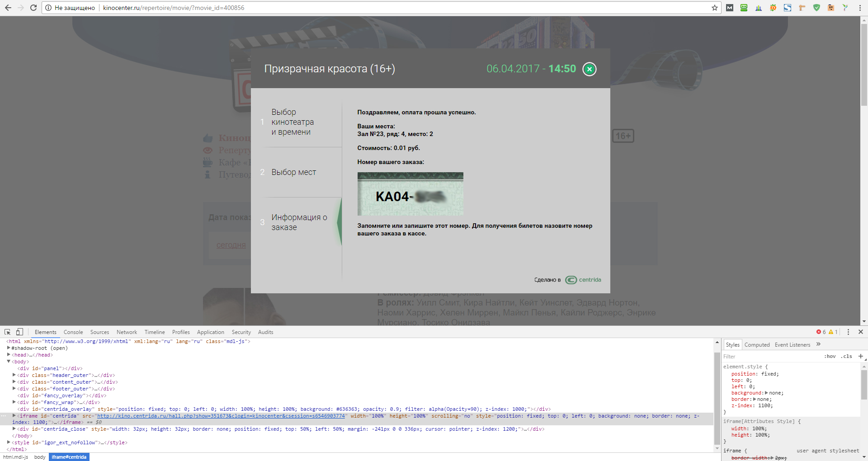Select iframe#centrida in the breadcrumb
This screenshot has height=461, width=868.
(x=69, y=457)
